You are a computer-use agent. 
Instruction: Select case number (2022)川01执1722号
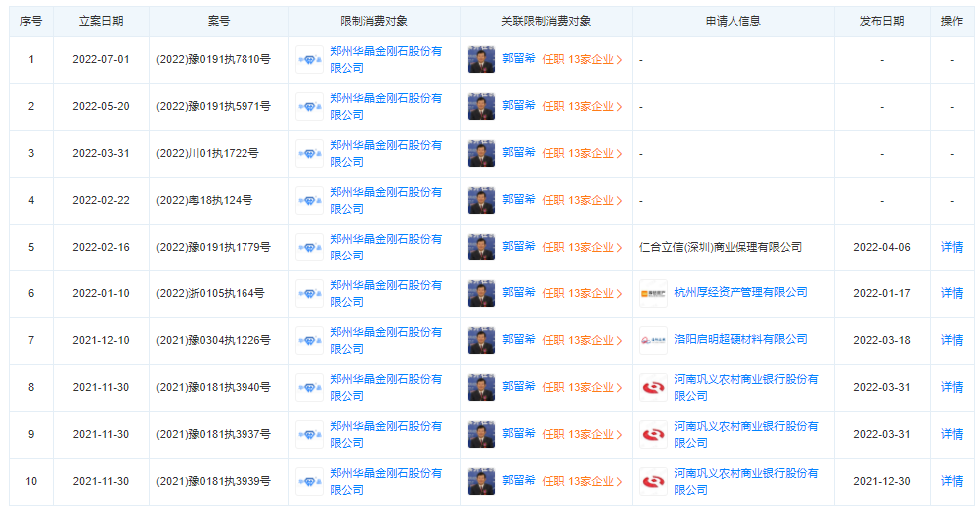pyautogui.click(x=207, y=153)
